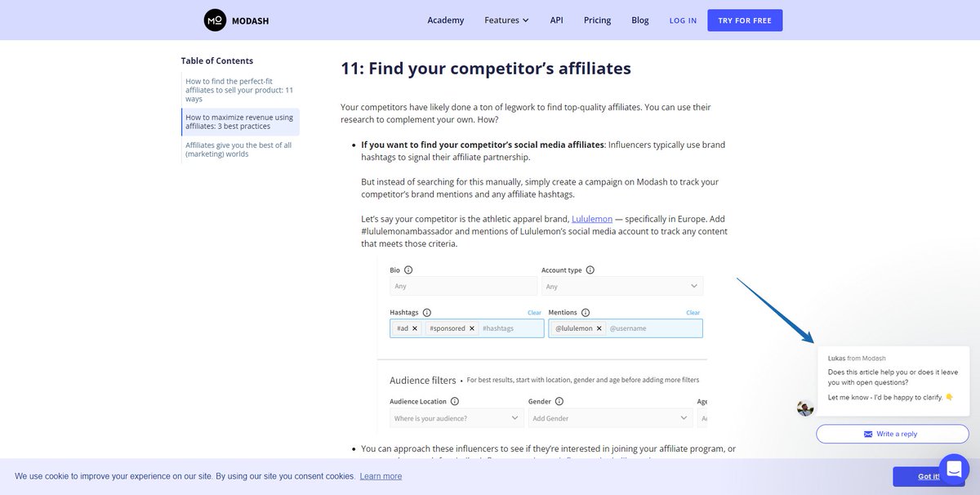
Task: Open the embedded Modash filters screenshot image
Action: (541, 346)
